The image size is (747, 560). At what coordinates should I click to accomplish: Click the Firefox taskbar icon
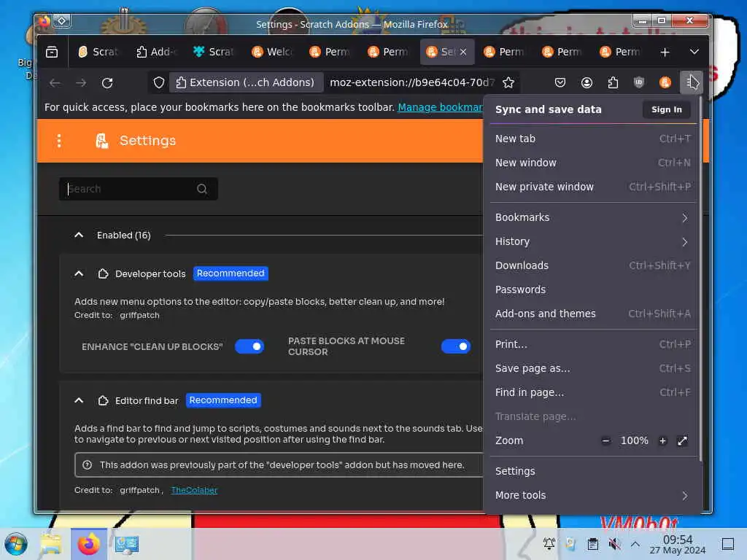pos(89,544)
